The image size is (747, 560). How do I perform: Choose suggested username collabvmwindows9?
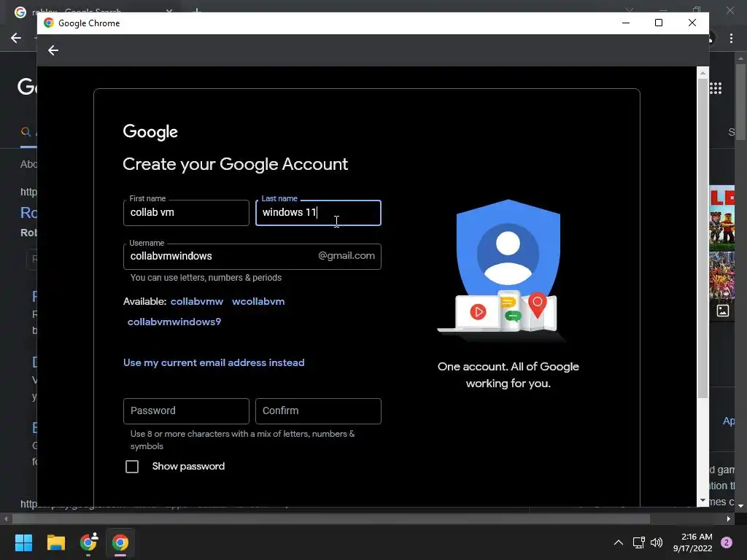coord(174,322)
